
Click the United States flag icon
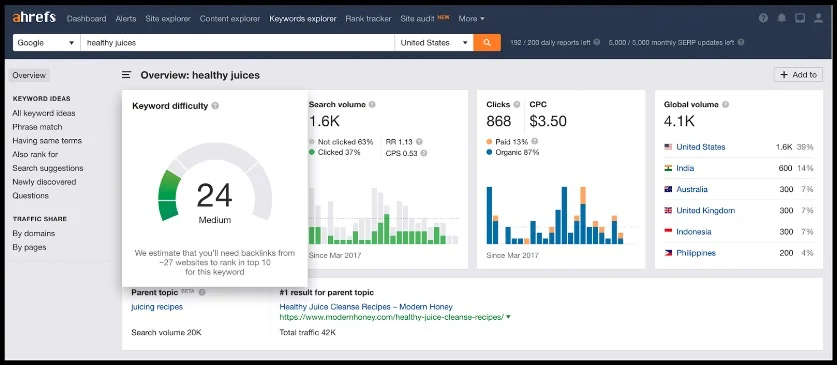pos(668,147)
